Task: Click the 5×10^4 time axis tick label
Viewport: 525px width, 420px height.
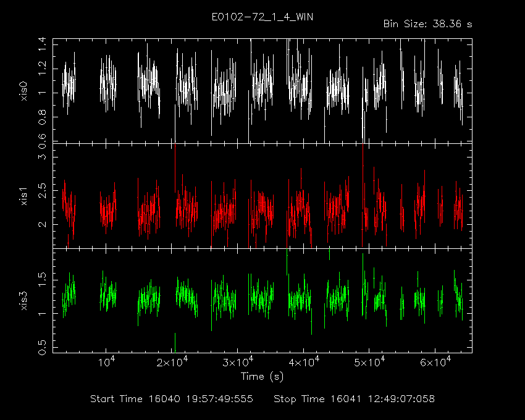Action: point(369,362)
